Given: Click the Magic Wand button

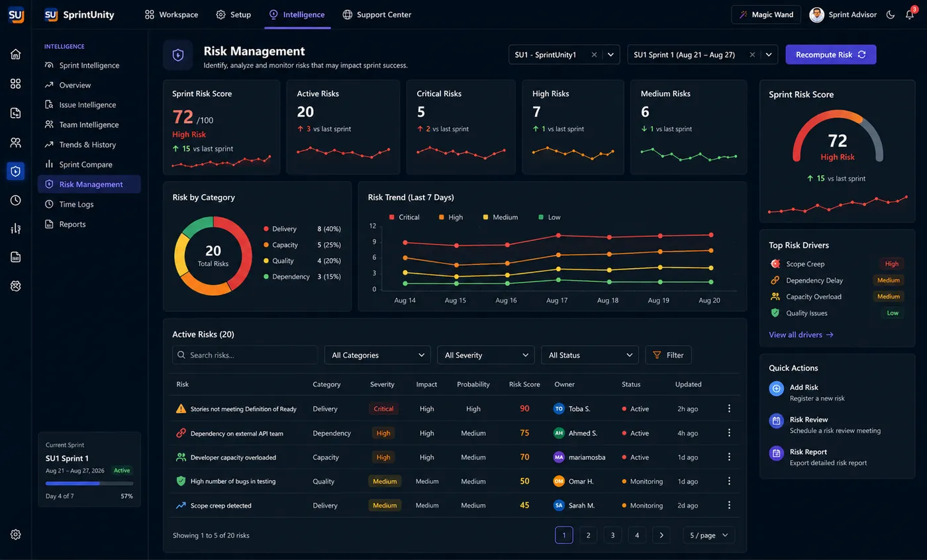Looking at the screenshot, I should [x=766, y=15].
